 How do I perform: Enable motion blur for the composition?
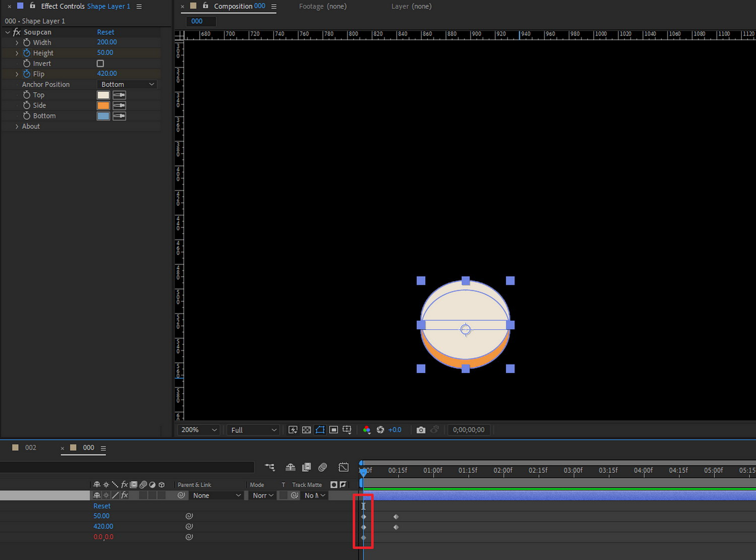tap(323, 467)
